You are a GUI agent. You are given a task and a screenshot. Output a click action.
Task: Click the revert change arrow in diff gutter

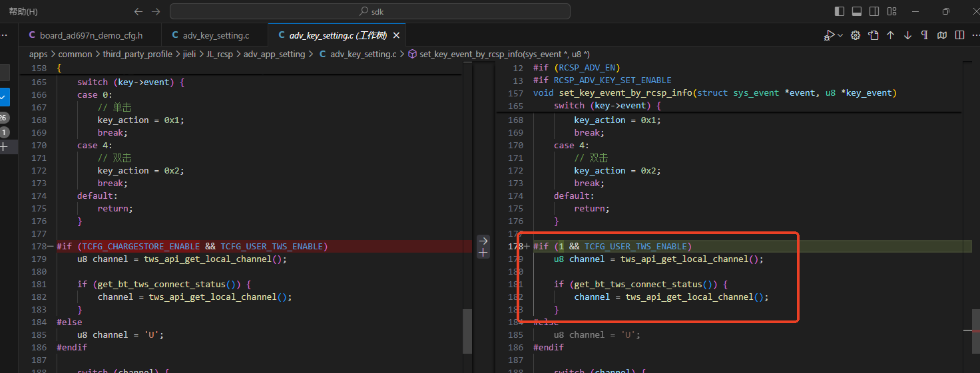(x=484, y=240)
